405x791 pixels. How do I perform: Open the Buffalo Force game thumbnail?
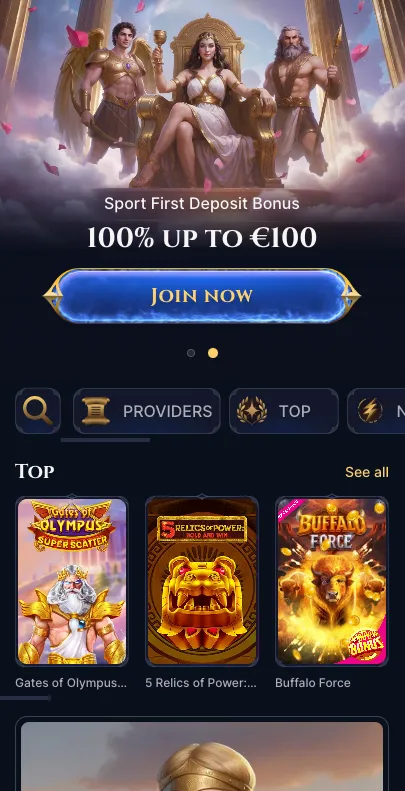tap(331, 581)
